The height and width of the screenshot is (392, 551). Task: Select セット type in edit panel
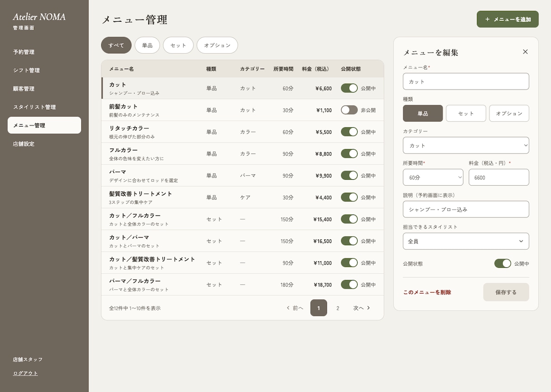[466, 113]
